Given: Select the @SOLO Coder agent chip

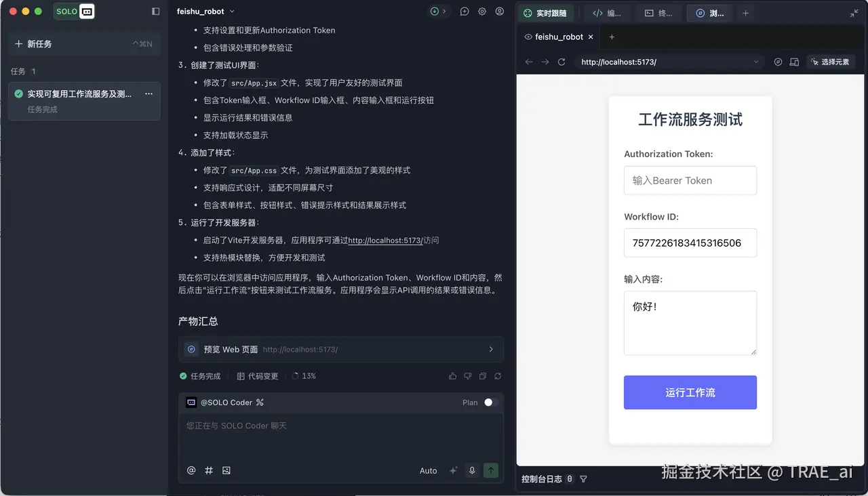Looking at the screenshot, I should coord(224,402).
